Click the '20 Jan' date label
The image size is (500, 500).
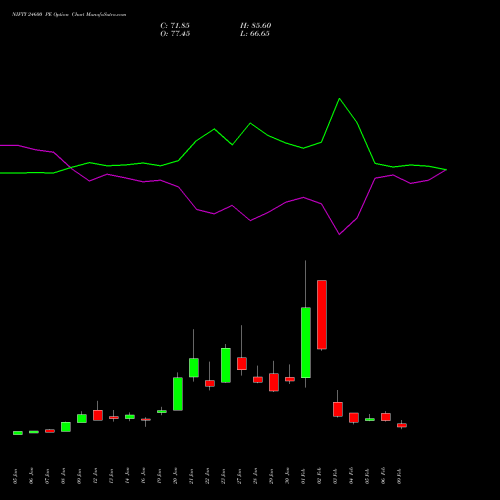[175, 476]
